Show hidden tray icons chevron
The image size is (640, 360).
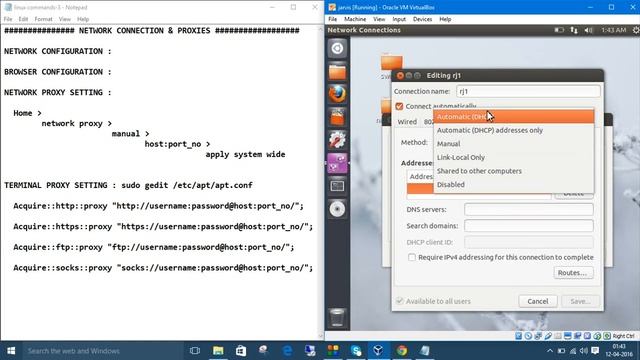click(x=550, y=351)
